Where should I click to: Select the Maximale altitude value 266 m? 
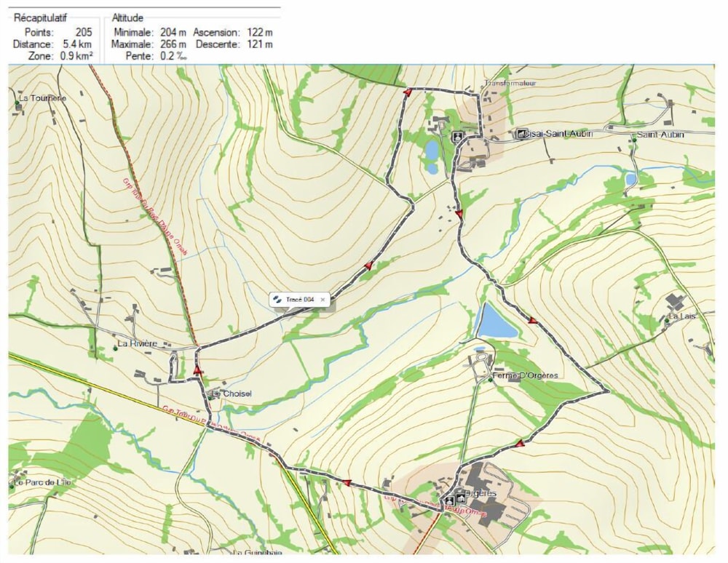pos(173,44)
